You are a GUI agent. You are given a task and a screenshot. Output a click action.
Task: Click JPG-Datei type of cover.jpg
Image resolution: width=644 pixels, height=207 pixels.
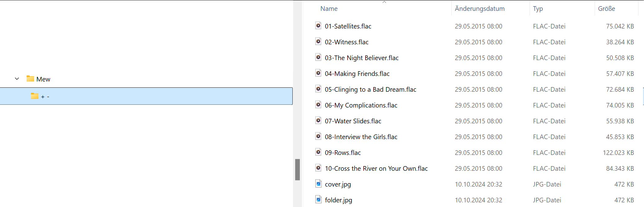coord(547,184)
